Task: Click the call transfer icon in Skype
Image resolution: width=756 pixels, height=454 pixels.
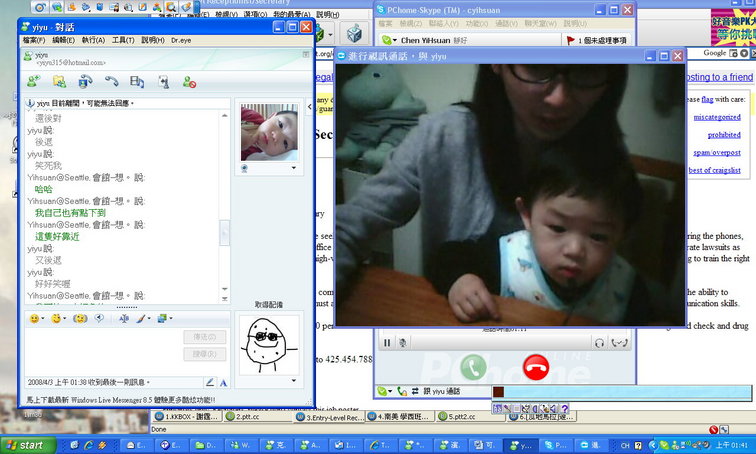Action: coord(619,343)
